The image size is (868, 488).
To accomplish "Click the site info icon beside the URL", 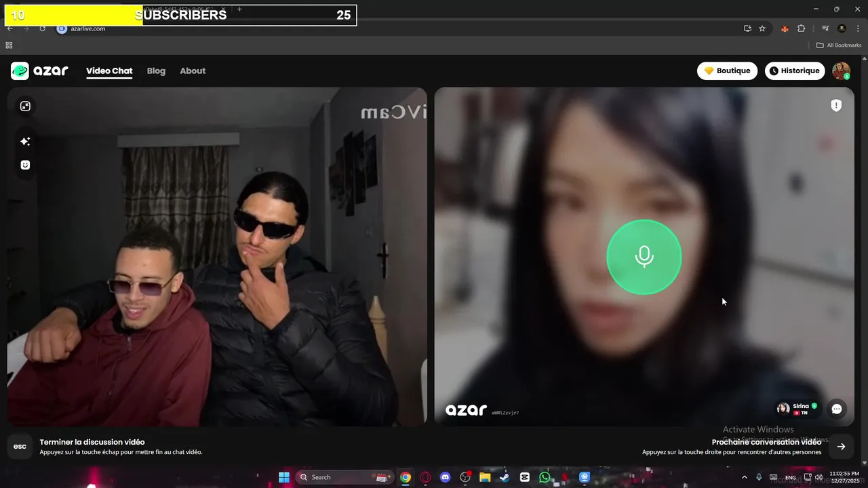I will point(62,28).
